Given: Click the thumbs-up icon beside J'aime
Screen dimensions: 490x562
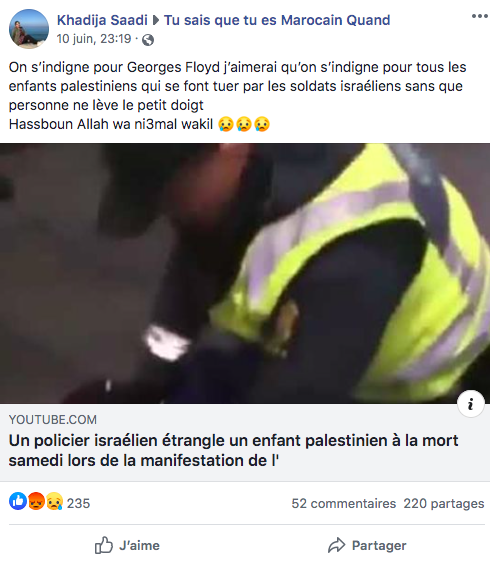Looking at the screenshot, I should click(x=104, y=545).
